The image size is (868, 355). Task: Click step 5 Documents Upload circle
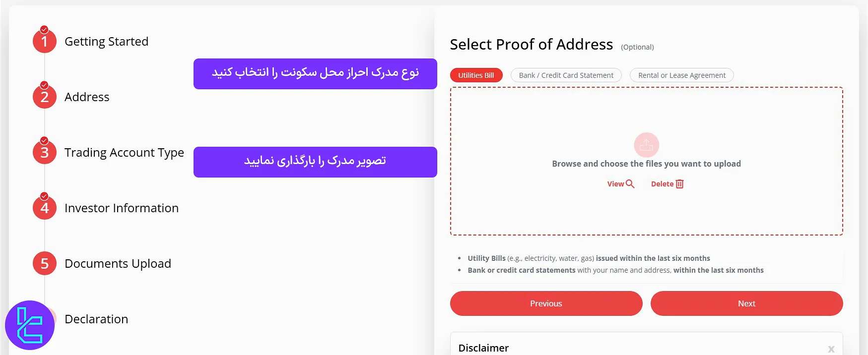tap(44, 263)
